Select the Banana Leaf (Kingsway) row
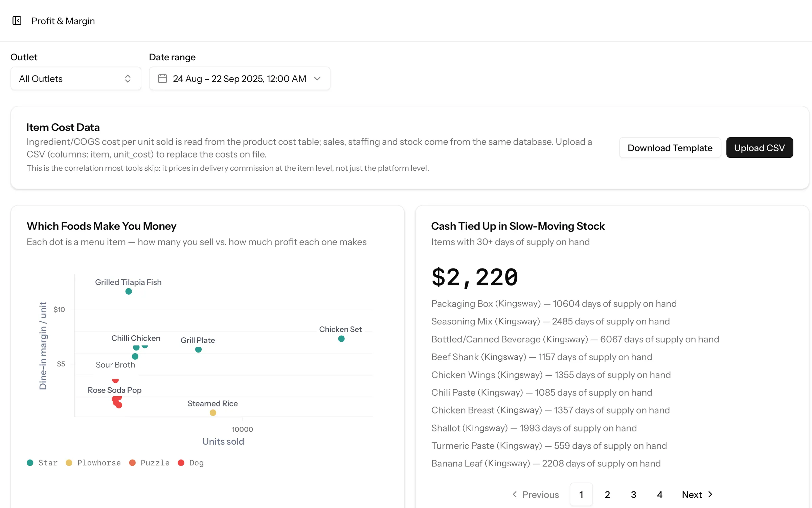This screenshot has width=812, height=508. pos(546,463)
